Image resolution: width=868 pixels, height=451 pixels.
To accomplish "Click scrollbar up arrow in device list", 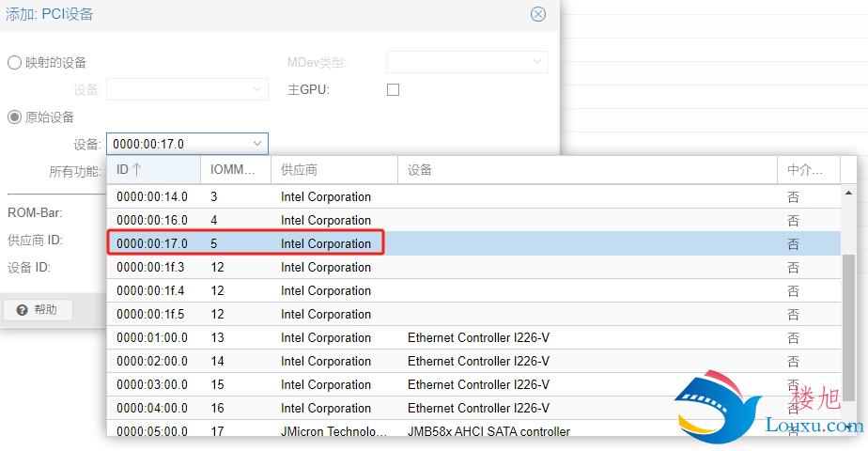I will 848,193.
